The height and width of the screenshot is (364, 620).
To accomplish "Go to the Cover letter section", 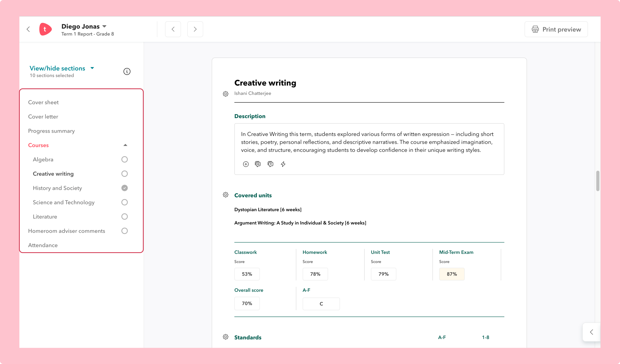I will point(43,117).
